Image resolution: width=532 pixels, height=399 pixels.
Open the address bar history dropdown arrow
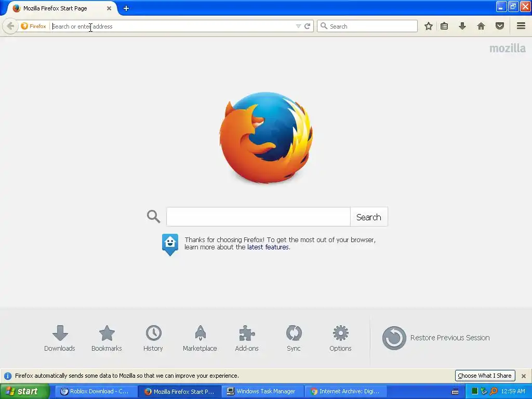coord(298,26)
